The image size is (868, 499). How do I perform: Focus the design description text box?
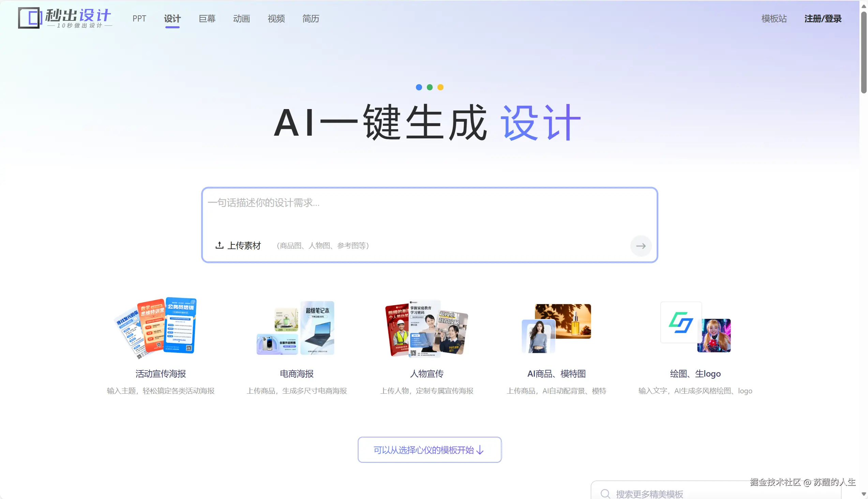click(x=429, y=209)
